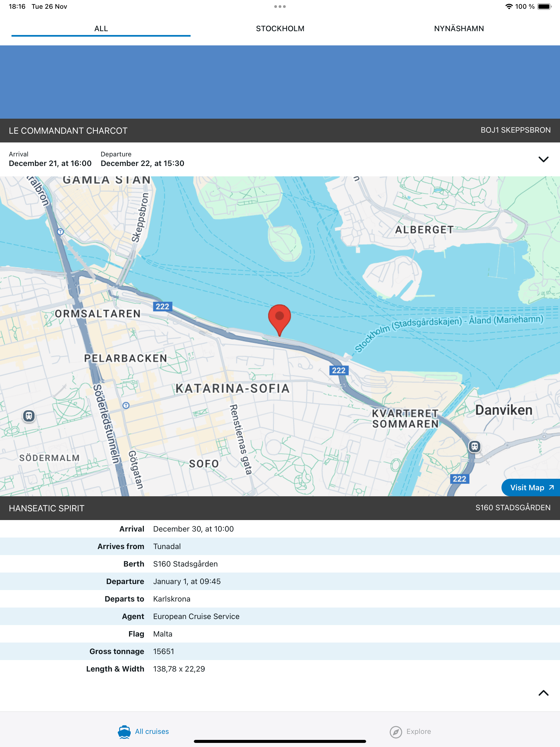This screenshot has height=747, width=560.
Task: Expand Le Commandant Charcot cruise details
Action: click(x=543, y=159)
